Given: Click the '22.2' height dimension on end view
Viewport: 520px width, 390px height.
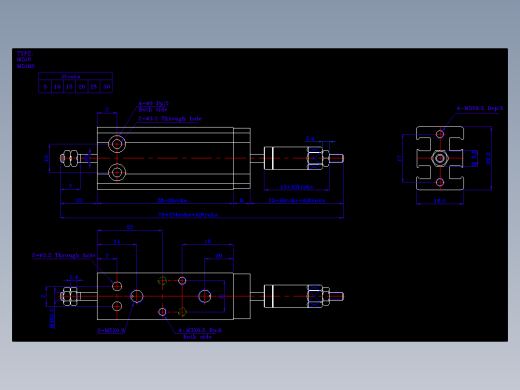Looking at the screenshot, I should click(488, 158).
